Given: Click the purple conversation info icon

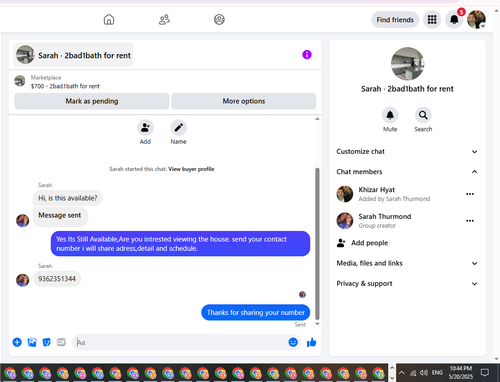Looking at the screenshot, I should point(307,55).
